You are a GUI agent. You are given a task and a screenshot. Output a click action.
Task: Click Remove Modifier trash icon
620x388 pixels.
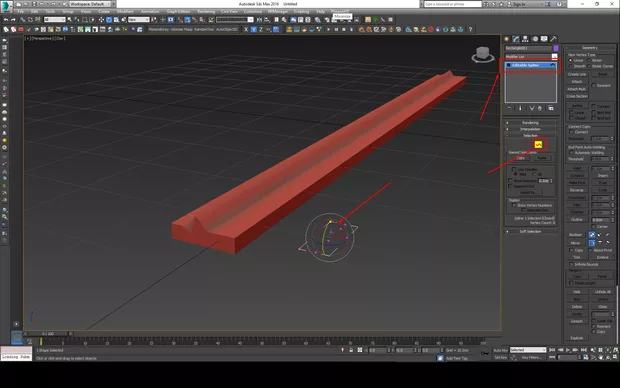click(540, 108)
